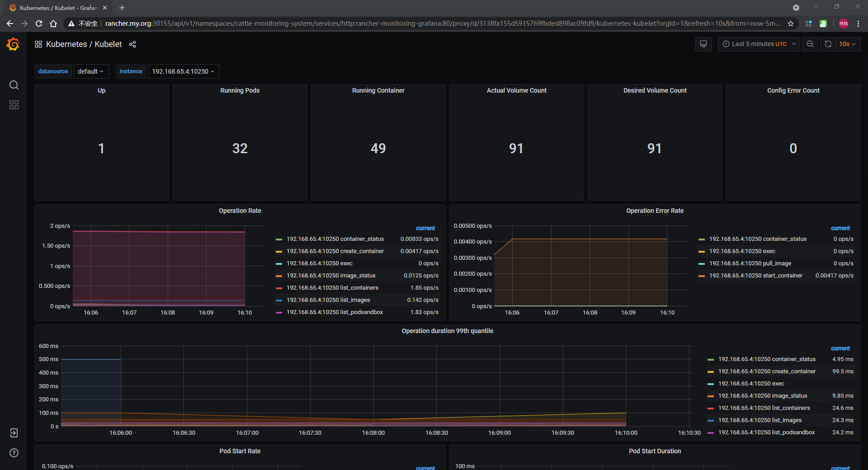Image resolution: width=868 pixels, height=470 pixels.
Task: Open the tab search dropdown in title bar
Action: [x=796, y=8]
